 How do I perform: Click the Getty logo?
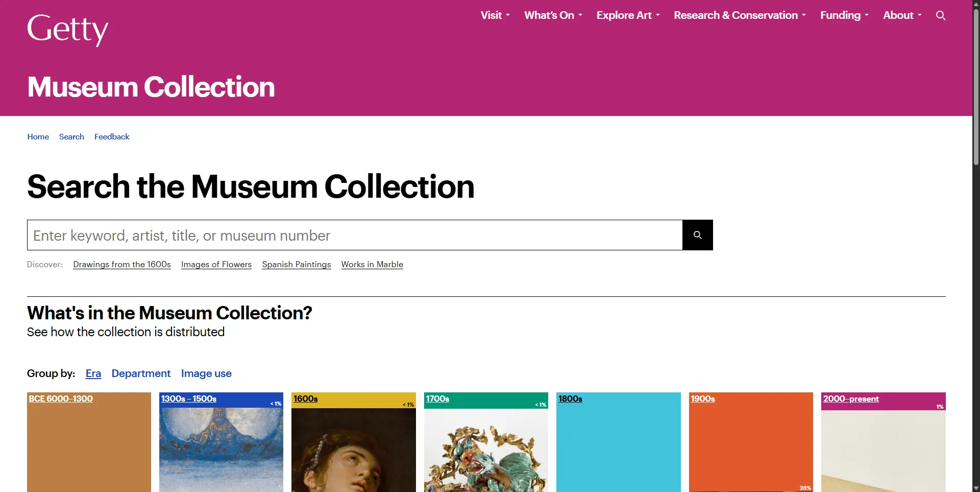(x=67, y=30)
